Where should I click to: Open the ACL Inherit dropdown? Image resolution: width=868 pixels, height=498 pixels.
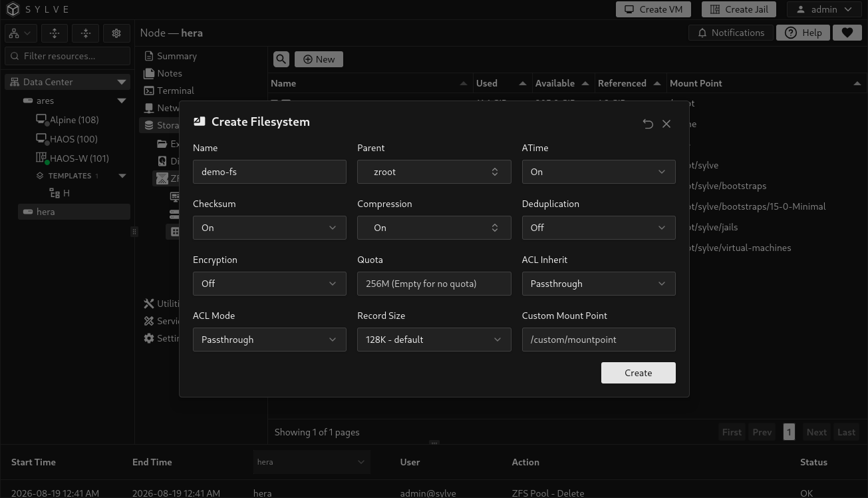(x=599, y=284)
